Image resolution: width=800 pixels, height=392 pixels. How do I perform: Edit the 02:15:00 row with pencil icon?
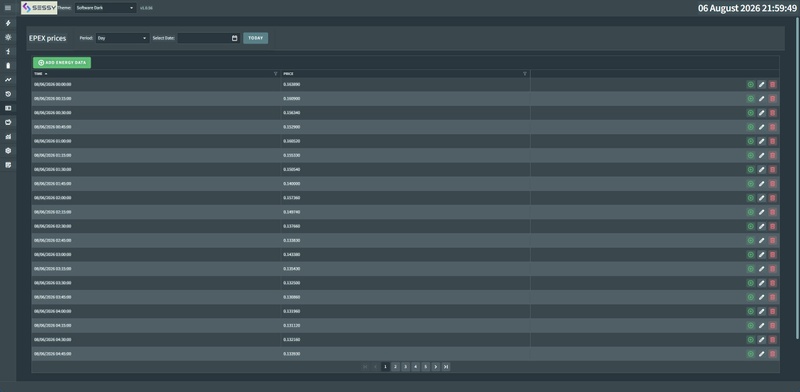[x=761, y=212]
